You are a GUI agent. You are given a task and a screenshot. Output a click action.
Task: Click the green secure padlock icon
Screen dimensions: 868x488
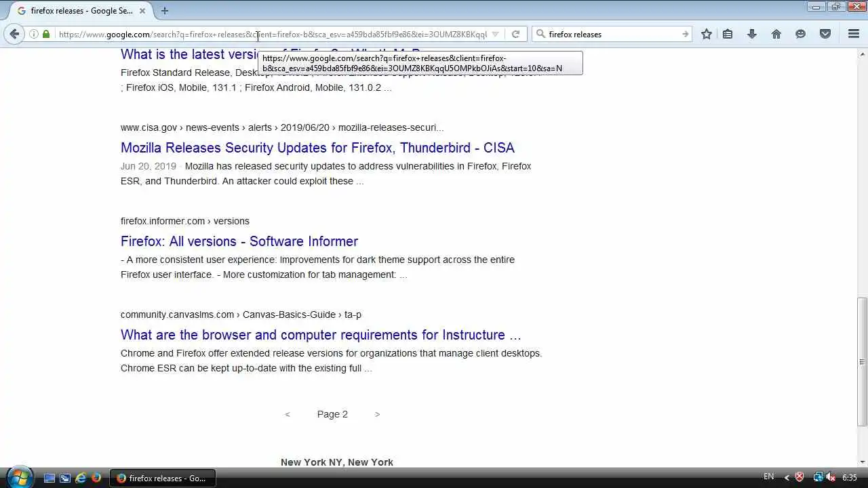[46, 34]
